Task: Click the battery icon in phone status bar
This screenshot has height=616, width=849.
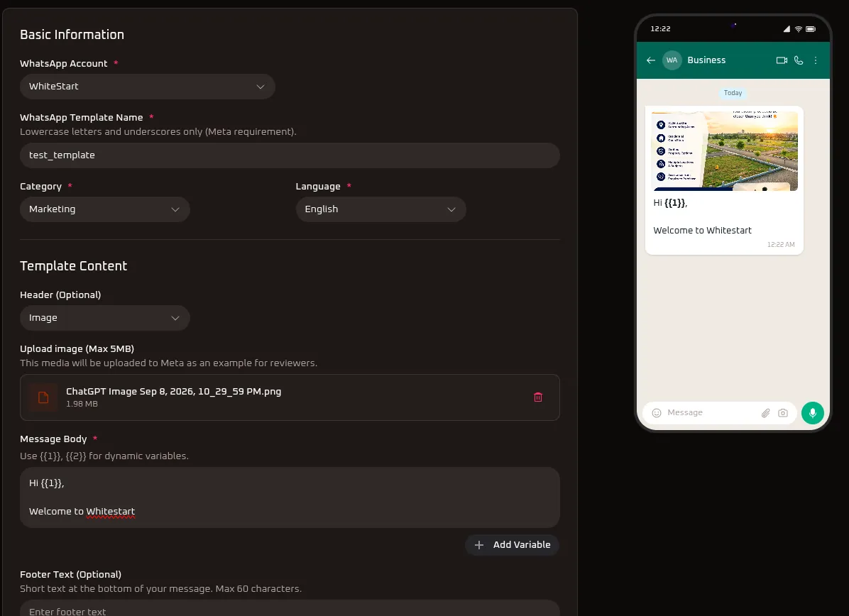Action: tap(811, 29)
